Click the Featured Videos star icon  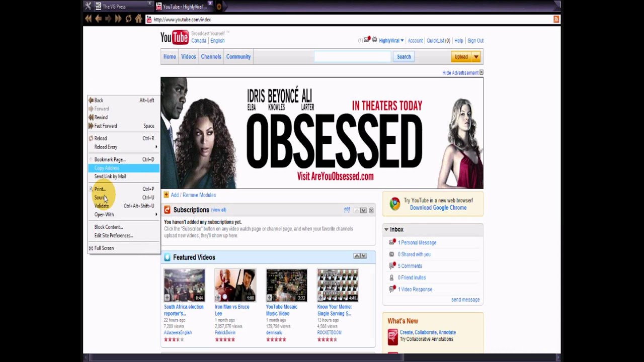click(167, 257)
